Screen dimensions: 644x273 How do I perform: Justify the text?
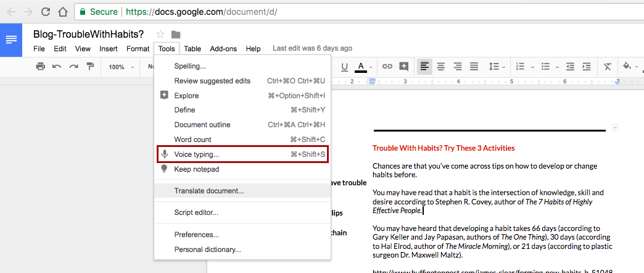pos(474,66)
